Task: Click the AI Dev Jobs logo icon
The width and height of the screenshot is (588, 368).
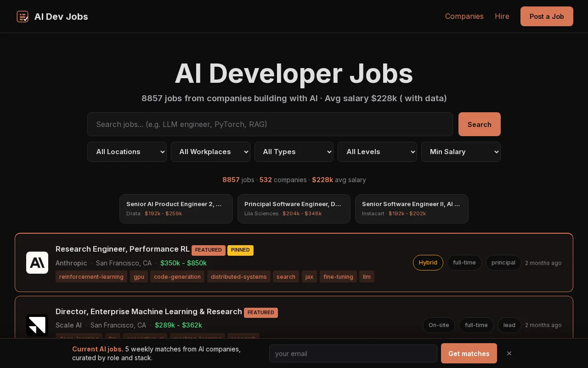Action: (23, 17)
